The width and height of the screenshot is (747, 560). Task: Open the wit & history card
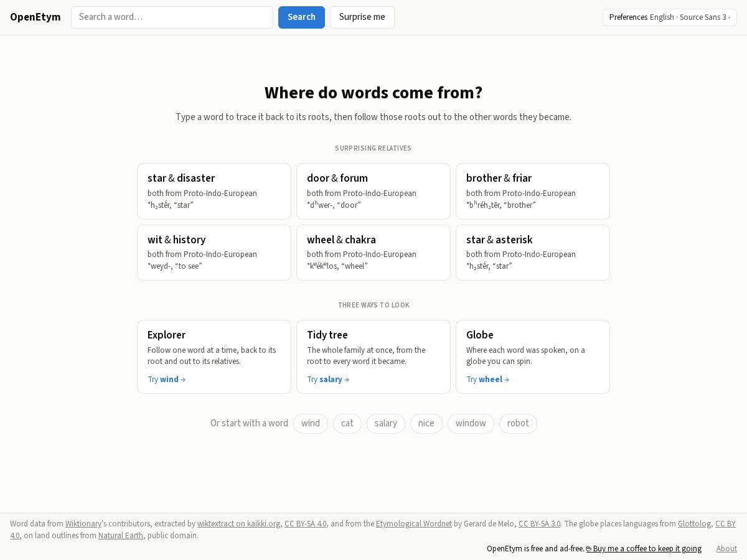coord(214,253)
